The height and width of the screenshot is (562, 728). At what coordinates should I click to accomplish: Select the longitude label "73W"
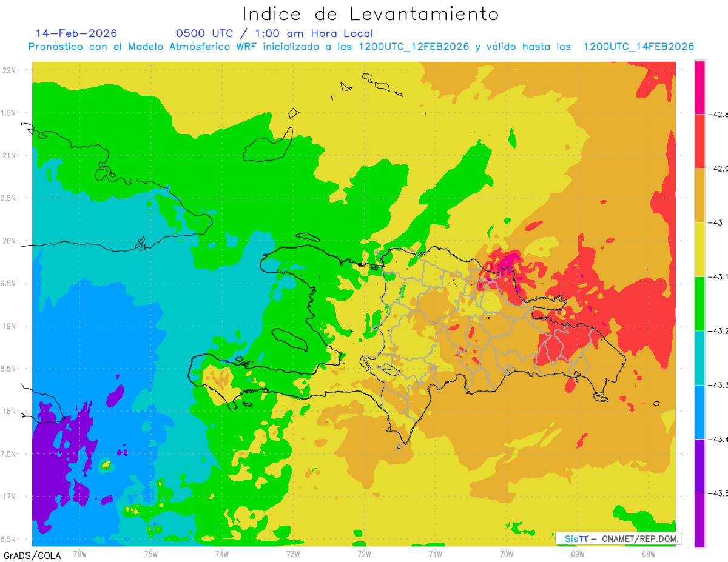click(x=293, y=553)
